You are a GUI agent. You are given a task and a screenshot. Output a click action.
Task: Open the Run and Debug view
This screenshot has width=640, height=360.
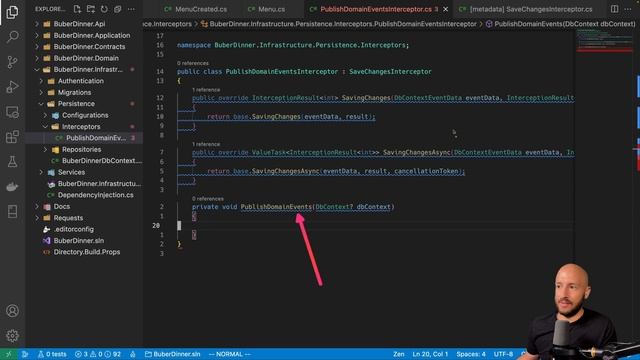coord(12,87)
